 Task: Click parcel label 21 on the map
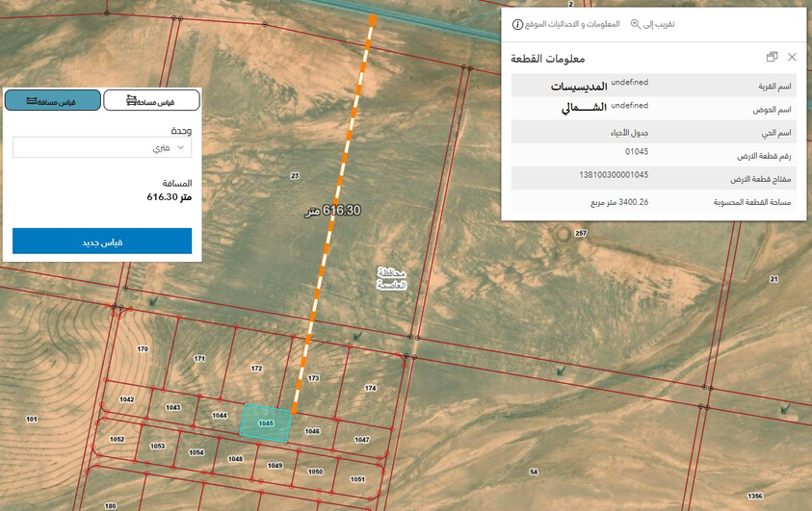click(x=773, y=279)
